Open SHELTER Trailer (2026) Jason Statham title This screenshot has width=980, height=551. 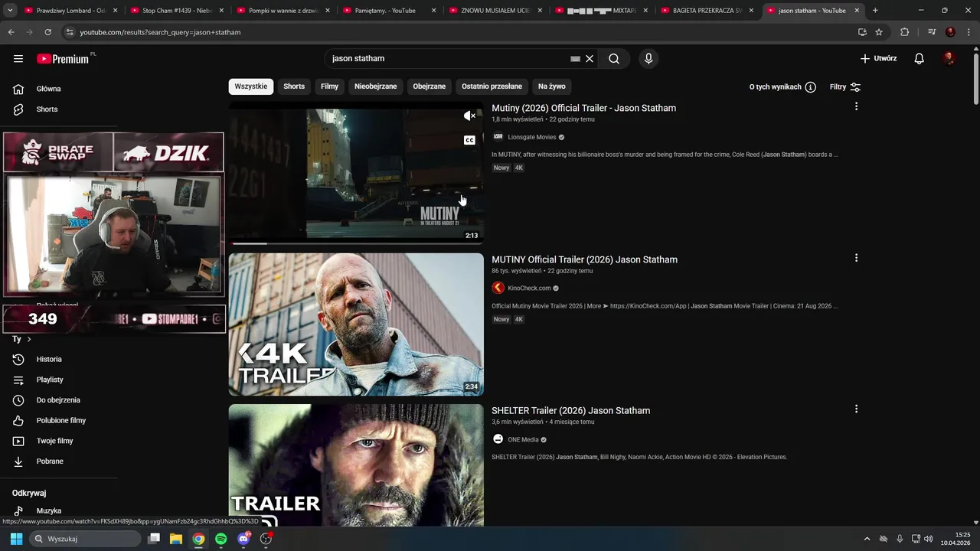tap(570, 411)
